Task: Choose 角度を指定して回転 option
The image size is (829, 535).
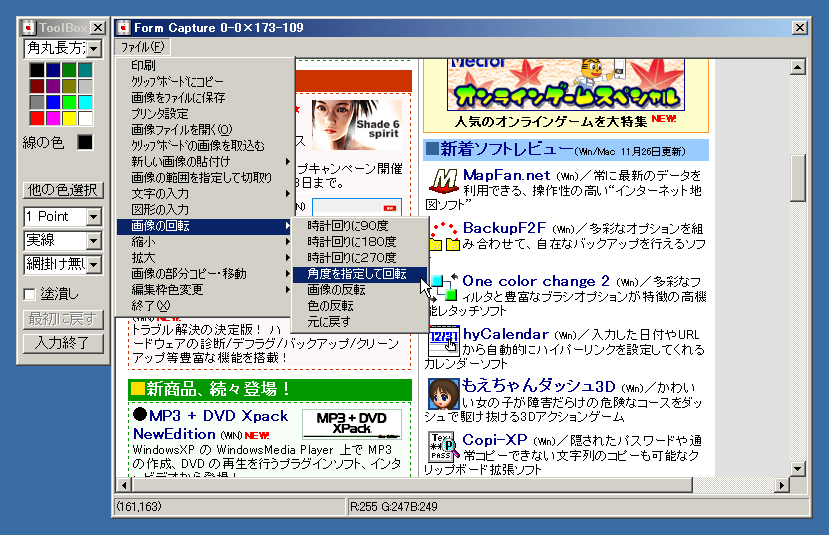Action: pos(360,274)
